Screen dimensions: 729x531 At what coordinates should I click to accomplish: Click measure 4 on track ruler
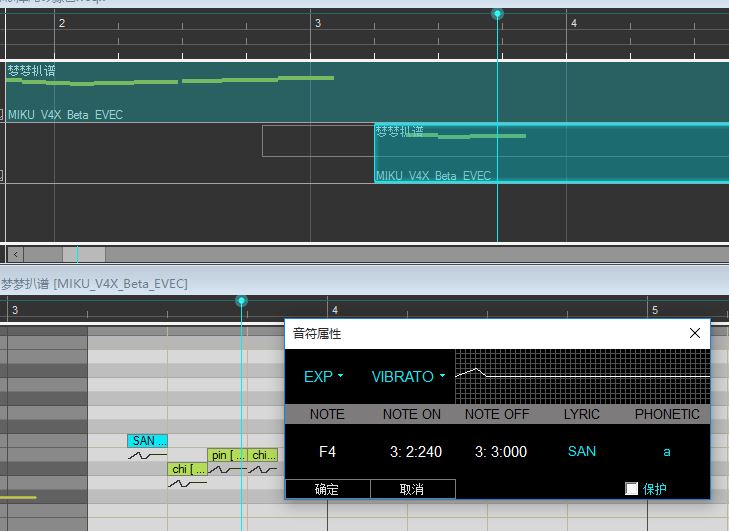coord(574,23)
